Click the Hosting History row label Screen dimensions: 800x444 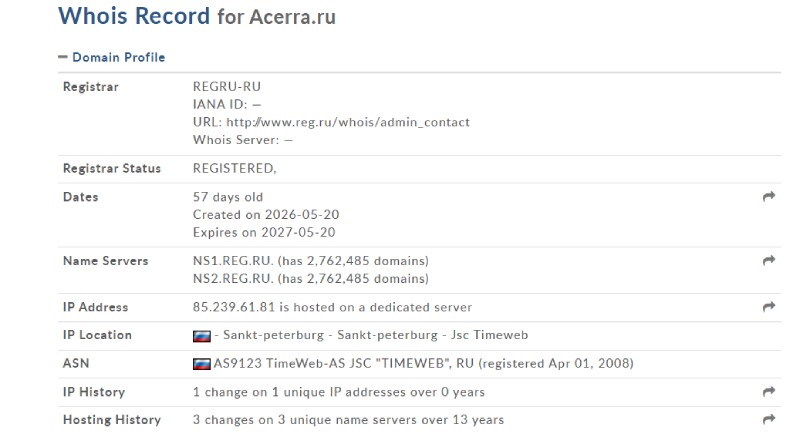tap(112, 420)
